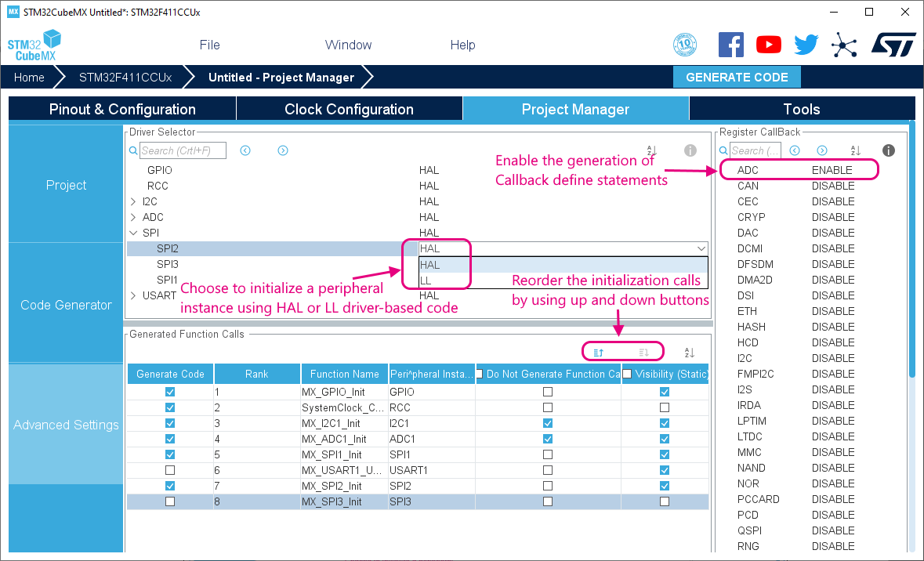Sort table by Rank column header
Screen dimensions: 924x561
[256, 374]
